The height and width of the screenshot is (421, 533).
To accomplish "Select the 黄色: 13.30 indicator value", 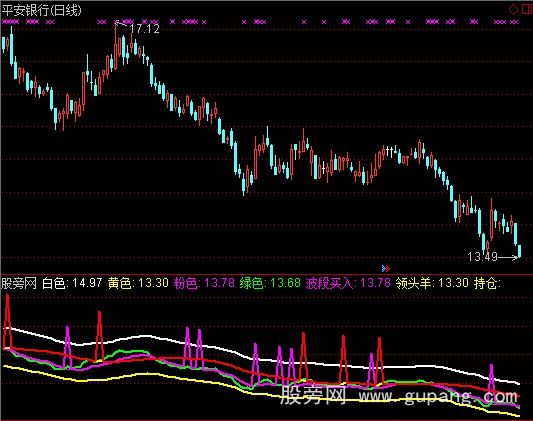I will [x=138, y=283].
